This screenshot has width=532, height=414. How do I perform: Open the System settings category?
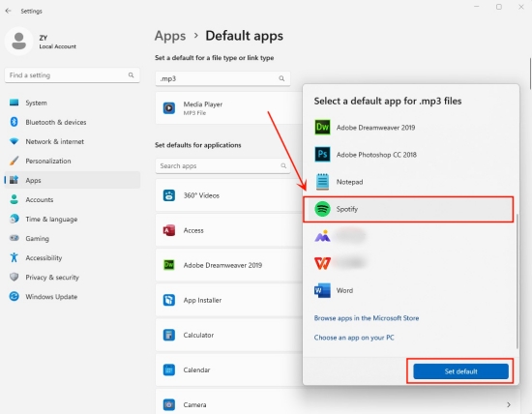pos(73,103)
